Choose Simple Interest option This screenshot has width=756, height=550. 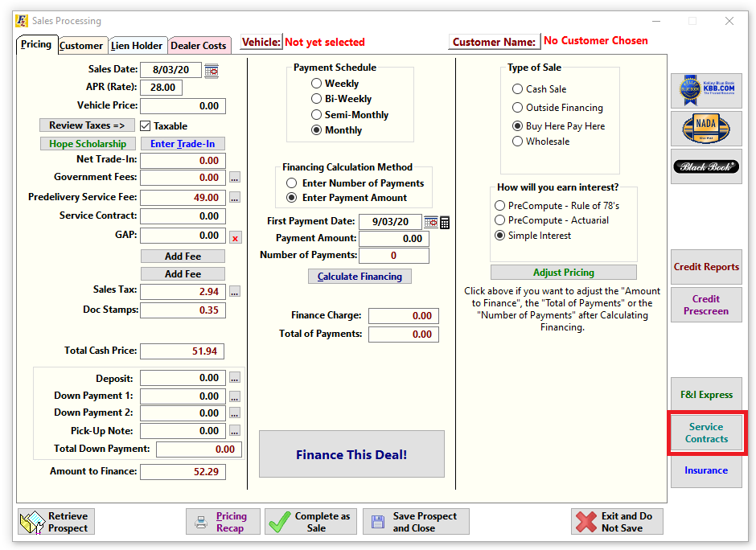[500, 236]
